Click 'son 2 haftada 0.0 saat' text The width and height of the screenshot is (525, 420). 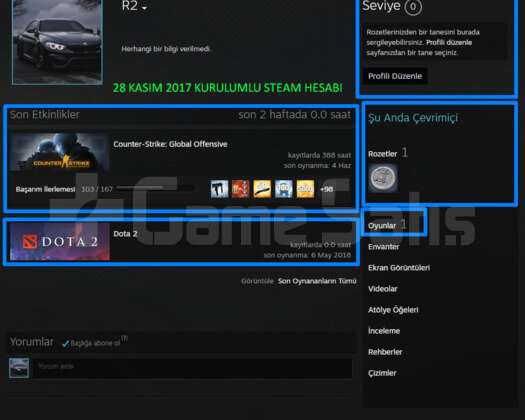click(295, 115)
